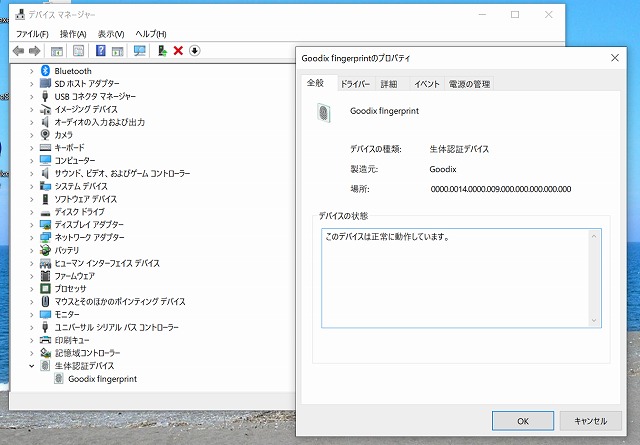The image size is (640, 445).
Task: Click the Properties sheet toolbar icon
Action: (x=78, y=51)
